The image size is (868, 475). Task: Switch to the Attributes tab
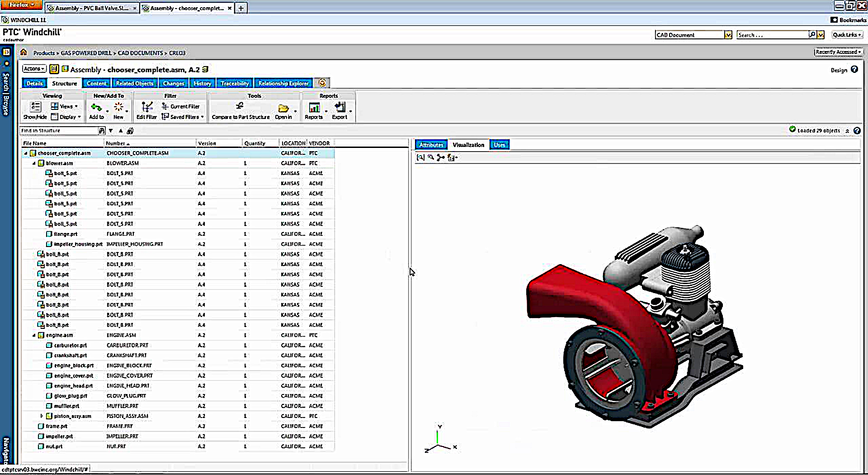(431, 145)
